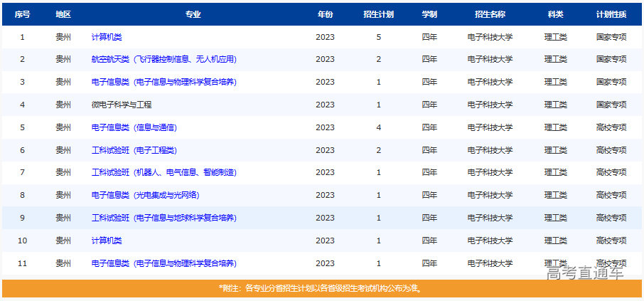
Task: Open 工科试验班 (电子信息与地球科学复合培养) link
Action: pos(163,218)
